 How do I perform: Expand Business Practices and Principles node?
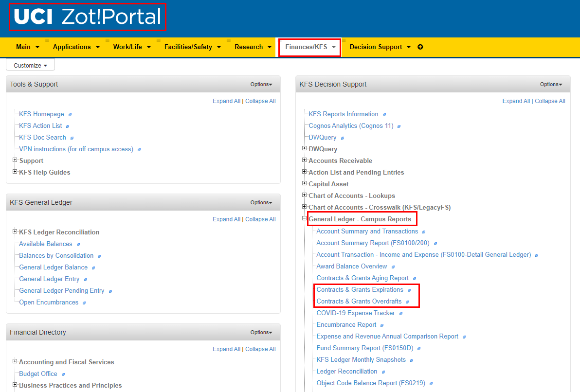click(15, 385)
